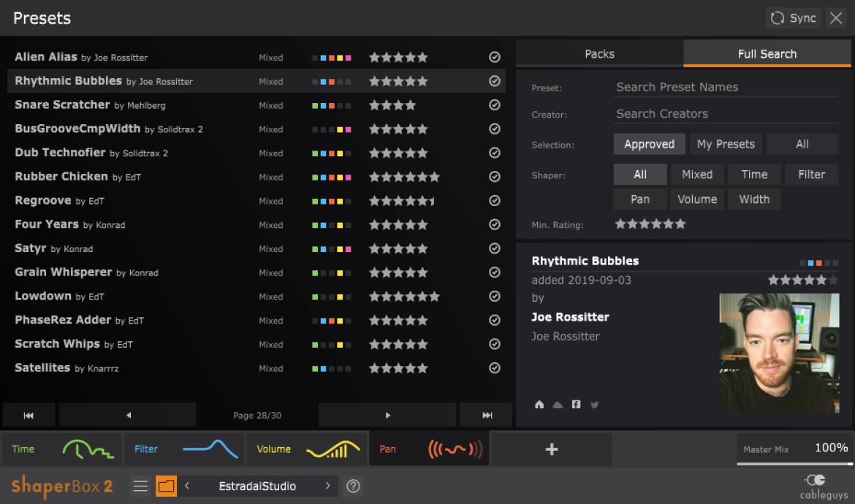The image size is (855, 504).
Task: Toggle the preset browser folder icon
Action: point(166,486)
